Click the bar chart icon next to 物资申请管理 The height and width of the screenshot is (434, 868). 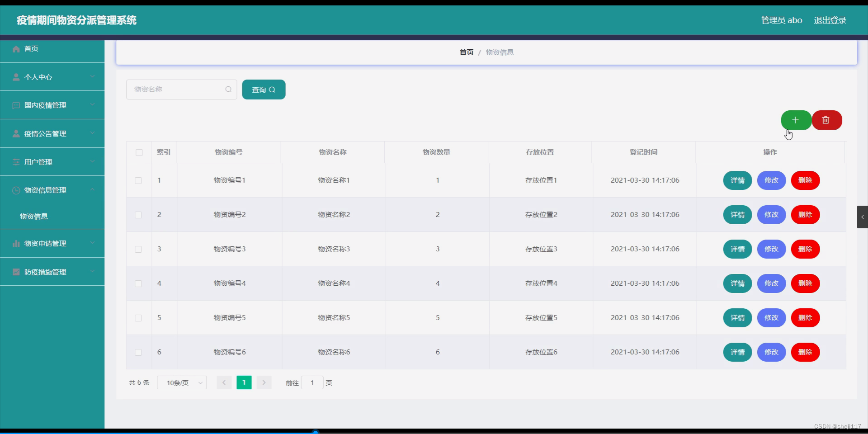coord(16,244)
